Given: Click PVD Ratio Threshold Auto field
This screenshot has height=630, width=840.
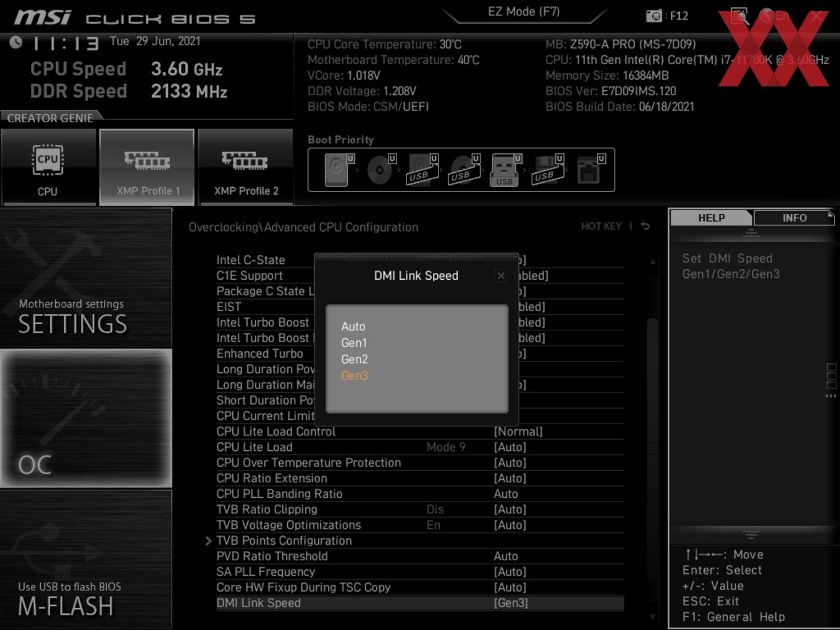Looking at the screenshot, I should coord(506,556).
